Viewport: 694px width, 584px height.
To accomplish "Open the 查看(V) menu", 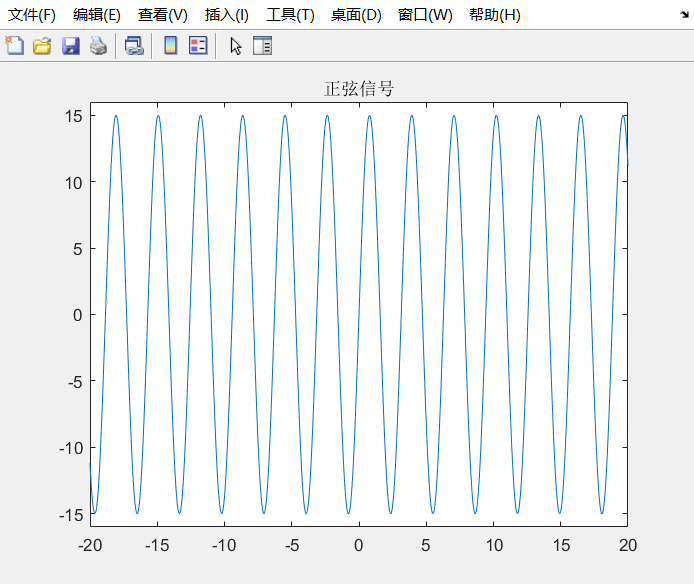I will (162, 15).
